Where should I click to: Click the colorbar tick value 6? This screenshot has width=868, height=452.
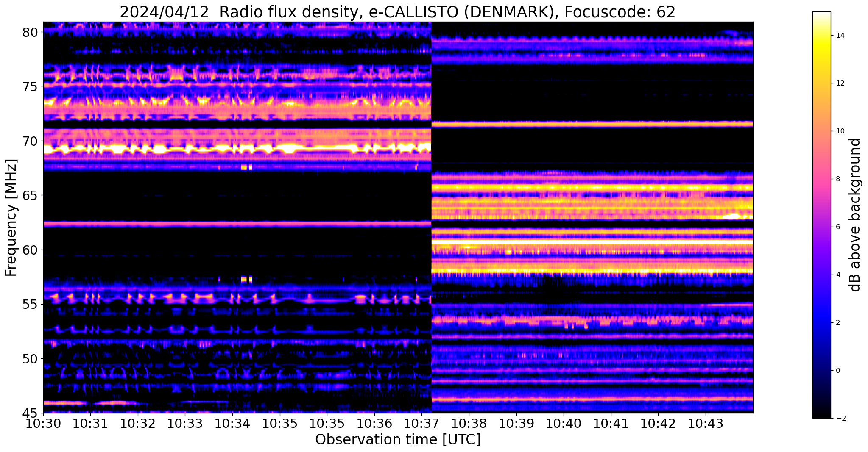tap(837, 227)
